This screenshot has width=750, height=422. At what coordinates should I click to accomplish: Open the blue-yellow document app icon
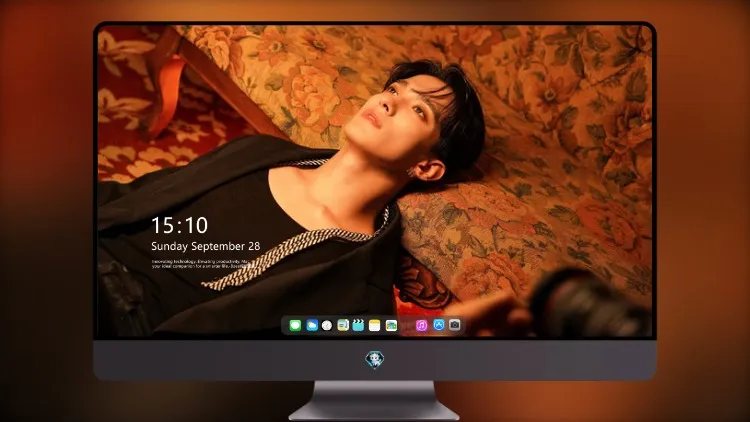coord(343,325)
